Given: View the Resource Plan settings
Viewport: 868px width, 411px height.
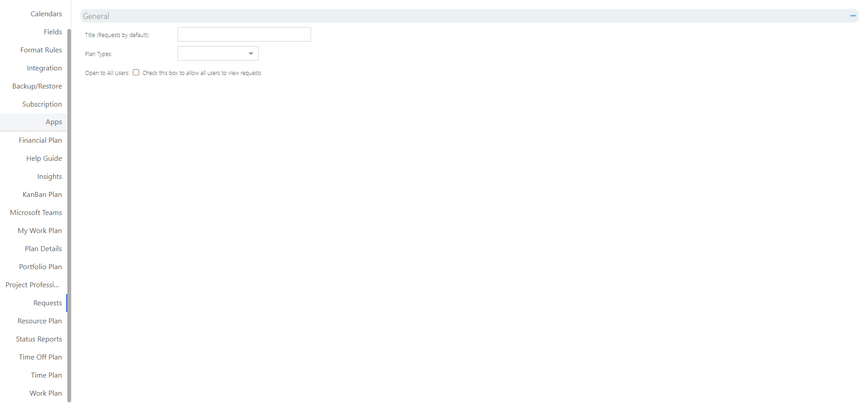Looking at the screenshot, I should [39, 321].
